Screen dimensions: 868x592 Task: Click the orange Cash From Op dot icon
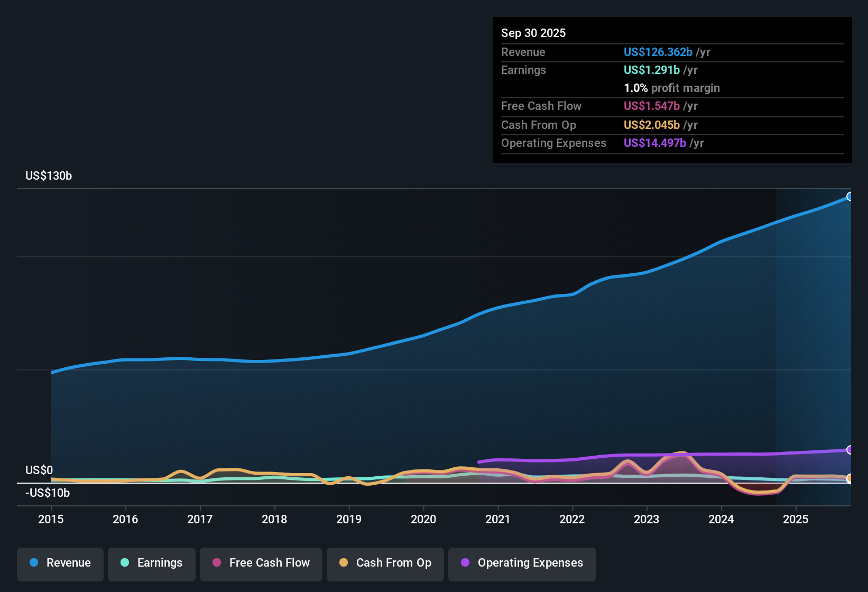pos(344,563)
